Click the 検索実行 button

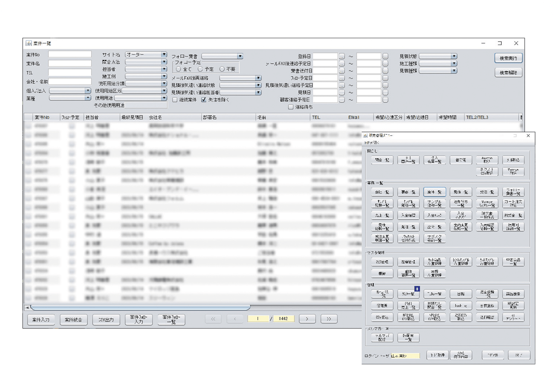pos(509,58)
